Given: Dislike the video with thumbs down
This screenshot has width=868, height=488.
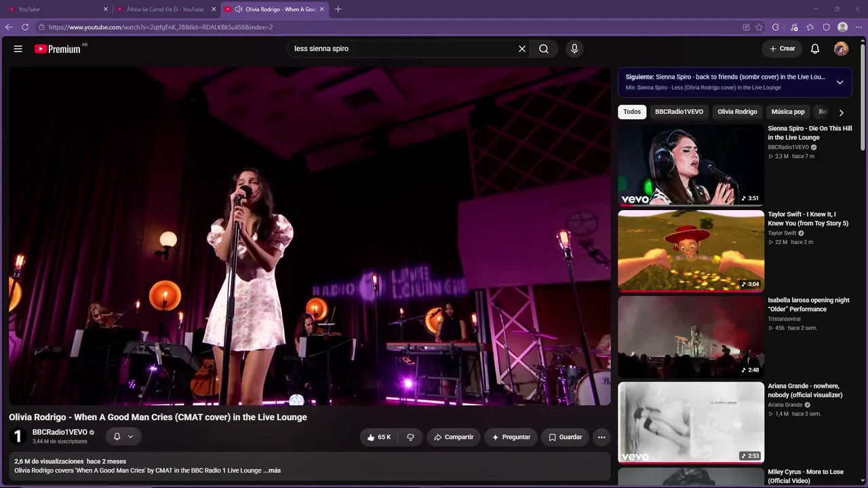Looking at the screenshot, I should tap(410, 437).
